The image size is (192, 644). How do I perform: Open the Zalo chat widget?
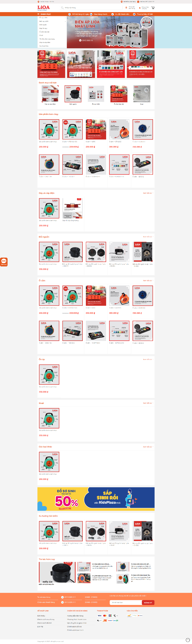4,262
